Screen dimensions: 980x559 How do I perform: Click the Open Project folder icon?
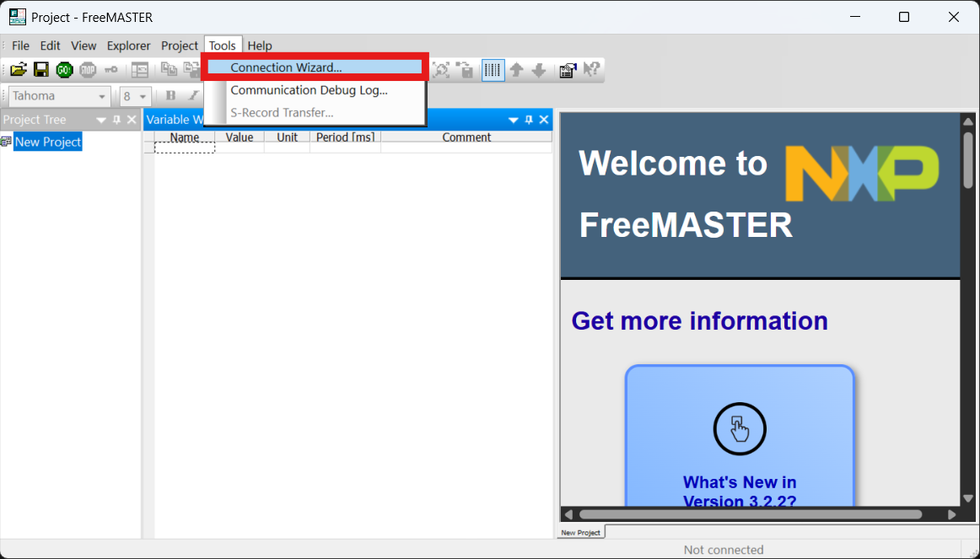point(18,70)
